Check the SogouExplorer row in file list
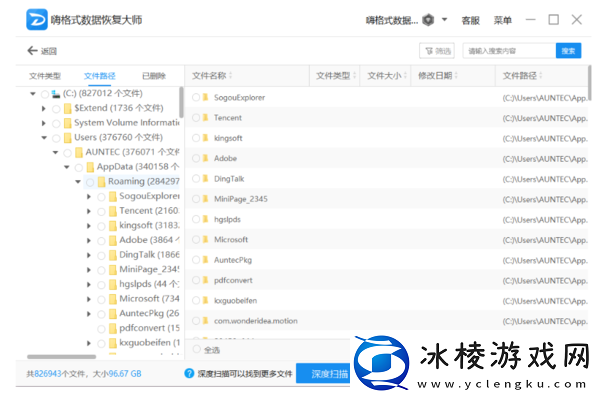Image resolution: width=600 pixels, height=396 pixels. click(x=196, y=97)
